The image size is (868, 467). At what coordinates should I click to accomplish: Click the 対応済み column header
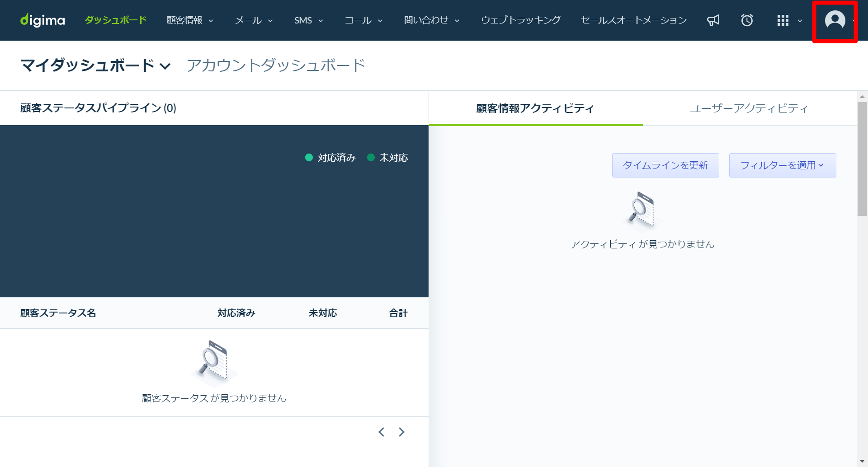(236, 313)
